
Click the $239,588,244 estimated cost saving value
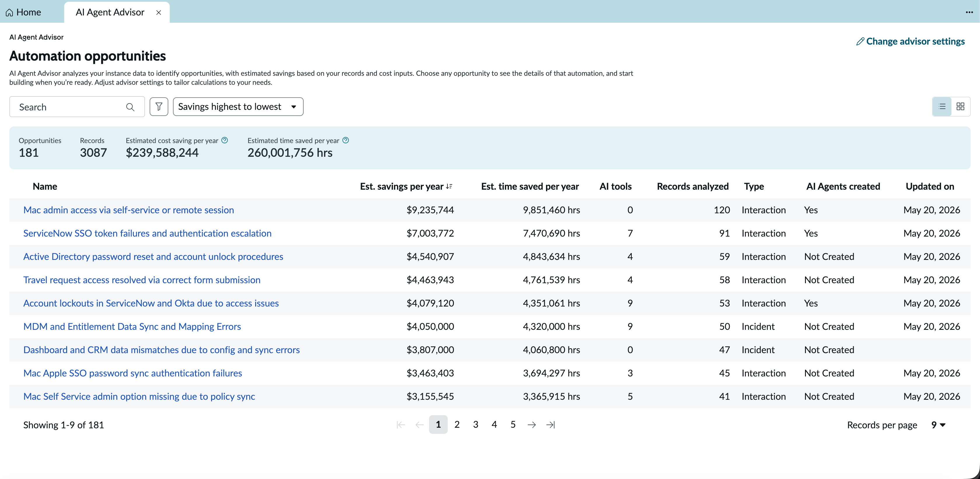click(x=162, y=152)
